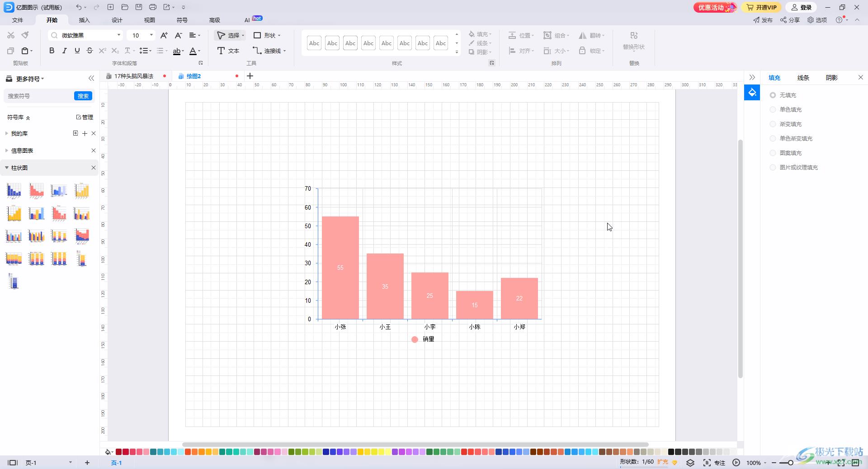
Task: Open the 形状 dropdown
Action: click(x=279, y=35)
